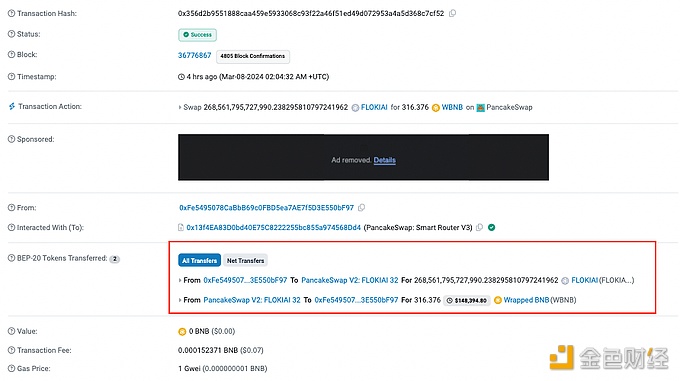Click the 4805 Block Confirmations badge
The height and width of the screenshot is (381, 680).
pyautogui.click(x=253, y=56)
